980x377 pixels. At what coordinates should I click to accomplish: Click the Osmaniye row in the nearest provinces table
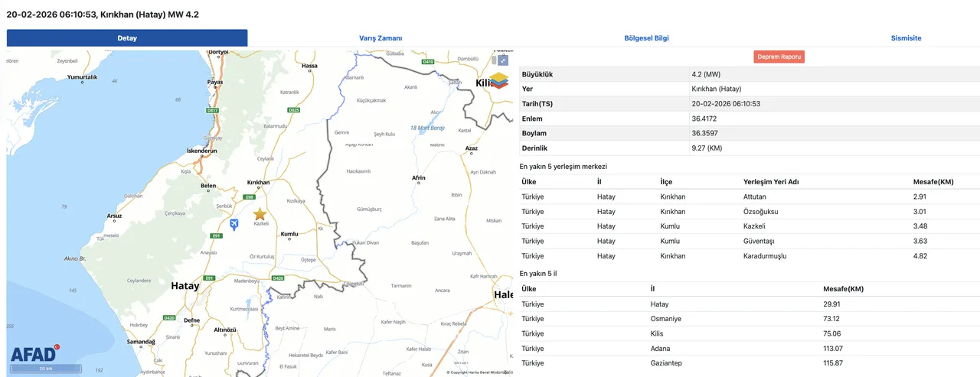pyautogui.click(x=665, y=318)
